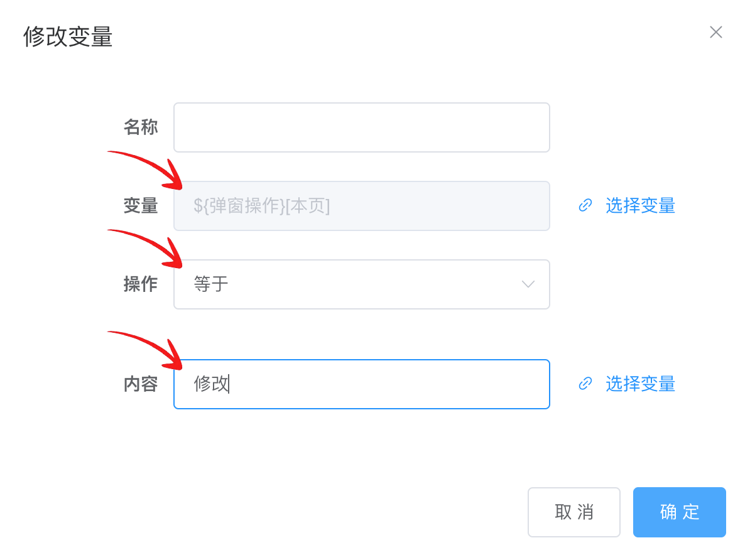The image size is (750, 560).
Task: Click the 修改变量 dialog title
Action: tap(68, 37)
